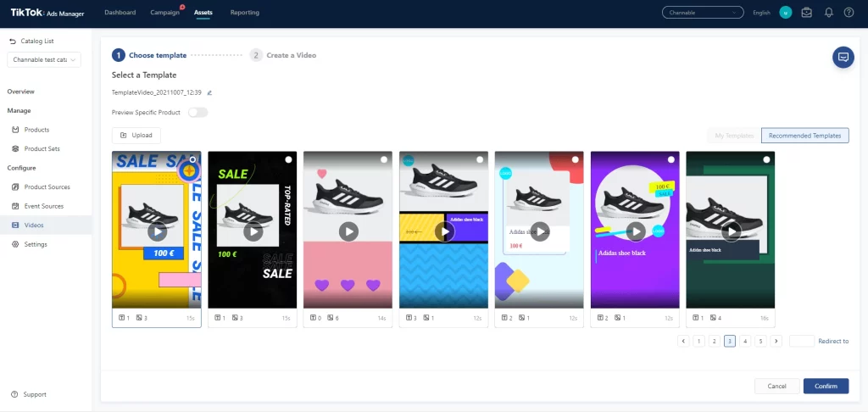Viewport: 868px width, 412px height.
Task: Open the help question mark icon
Action: coord(849,13)
